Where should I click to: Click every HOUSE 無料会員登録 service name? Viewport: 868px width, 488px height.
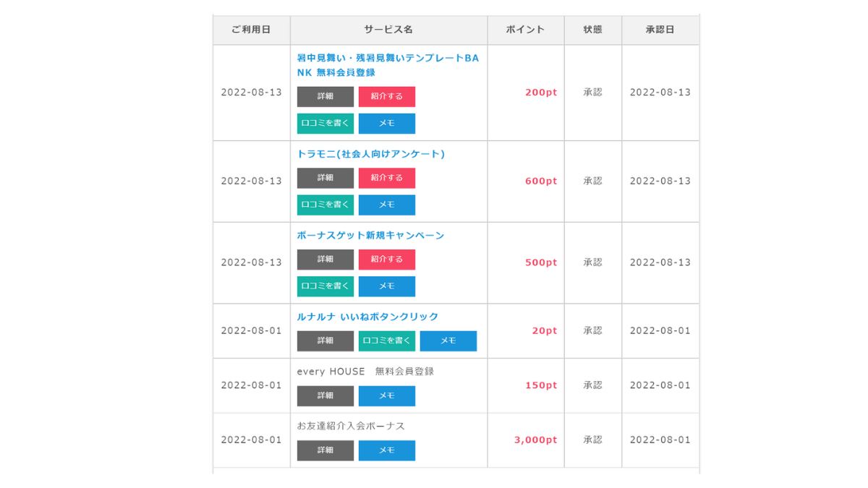(x=366, y=372)
